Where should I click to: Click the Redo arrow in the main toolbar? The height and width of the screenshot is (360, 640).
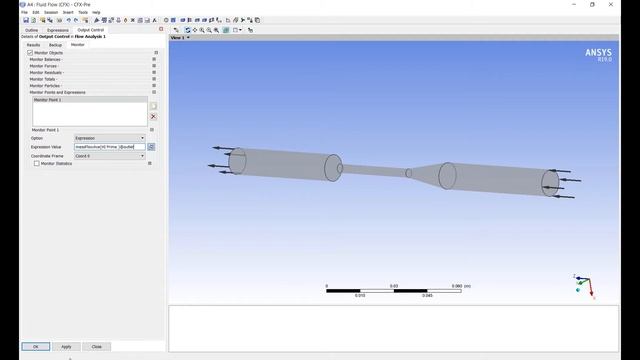pyautogui.click(x=76, y=20)
